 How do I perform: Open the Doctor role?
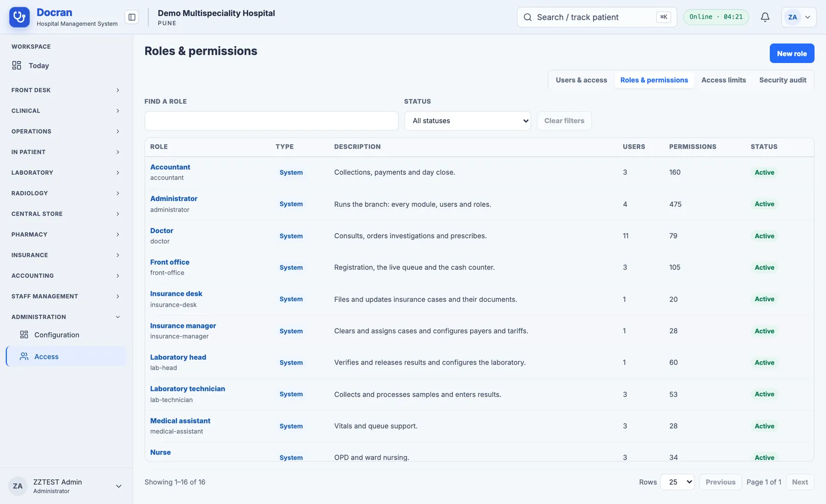point(162,231)
